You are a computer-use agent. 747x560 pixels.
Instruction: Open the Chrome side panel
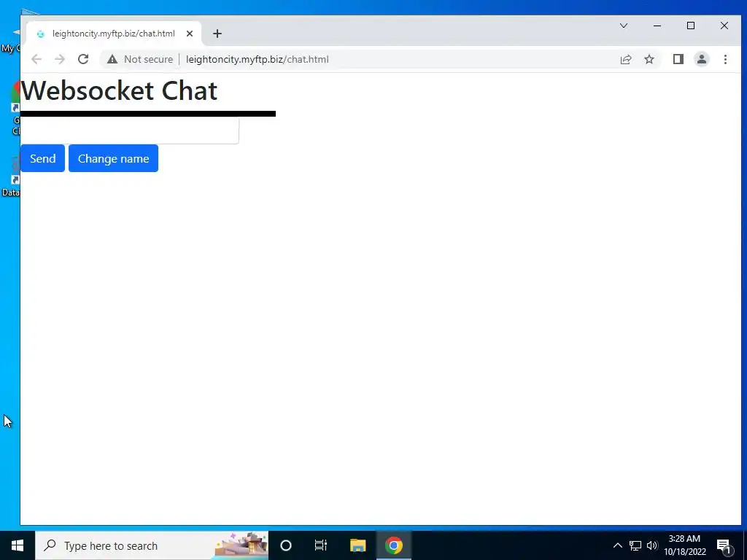tap(678, 59)
